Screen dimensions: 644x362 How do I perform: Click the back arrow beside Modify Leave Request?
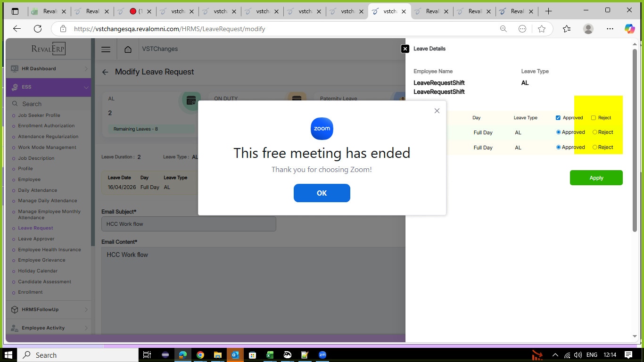click(105, 72)
